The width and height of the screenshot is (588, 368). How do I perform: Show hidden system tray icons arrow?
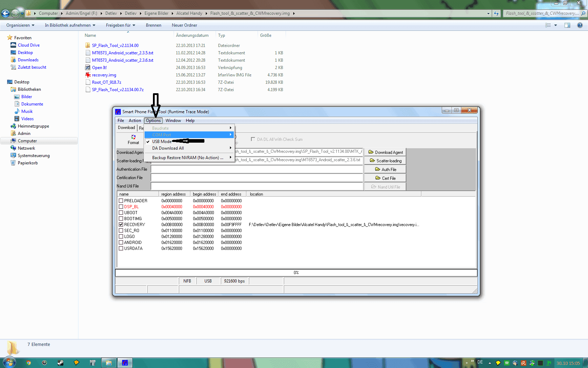tap(490, 363)
